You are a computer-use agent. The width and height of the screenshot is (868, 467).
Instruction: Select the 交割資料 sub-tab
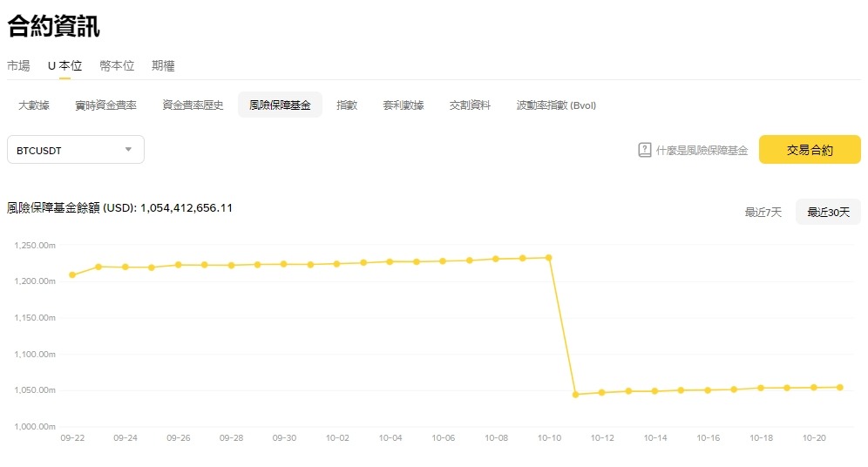(x=470, y=105)
